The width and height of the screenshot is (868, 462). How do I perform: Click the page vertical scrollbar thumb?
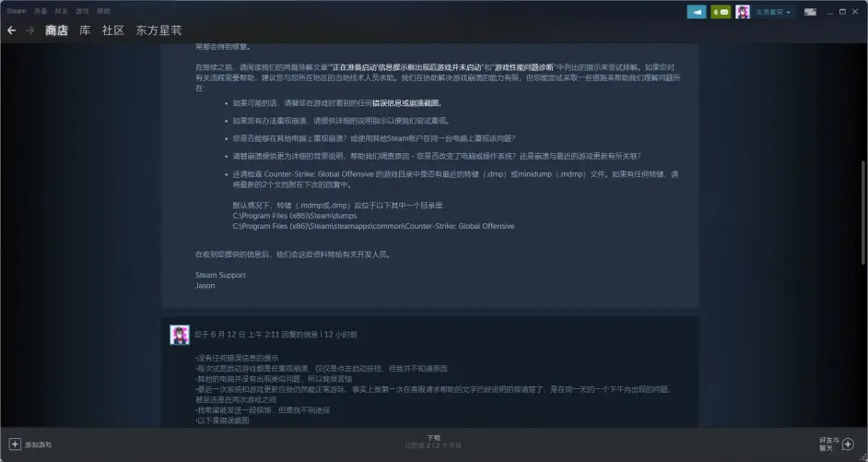(862, 212)
